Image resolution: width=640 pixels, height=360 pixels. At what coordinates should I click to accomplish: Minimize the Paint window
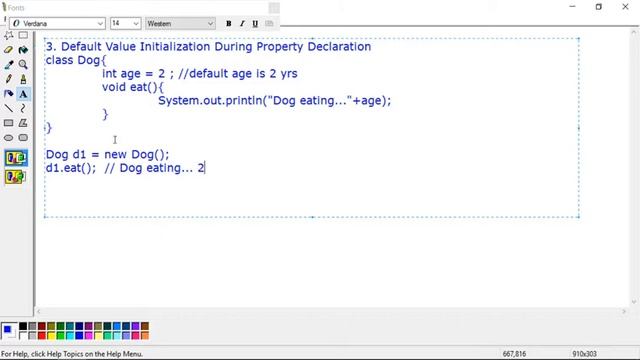572,7
